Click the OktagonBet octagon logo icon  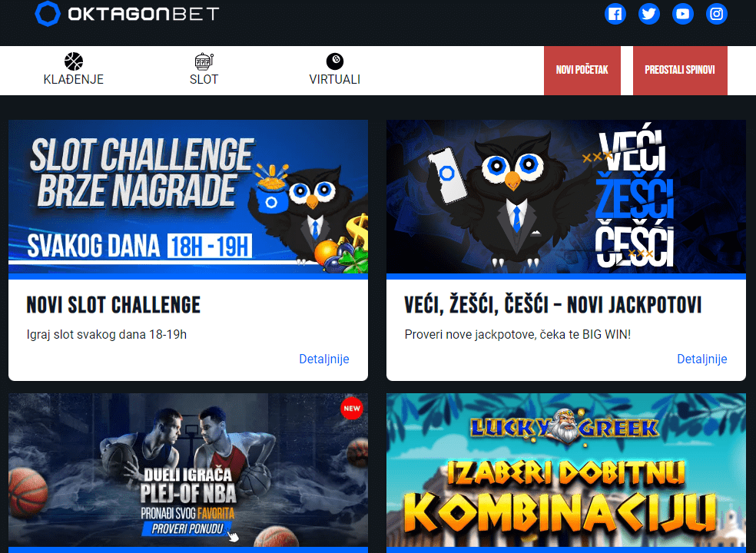pos(48,14)
